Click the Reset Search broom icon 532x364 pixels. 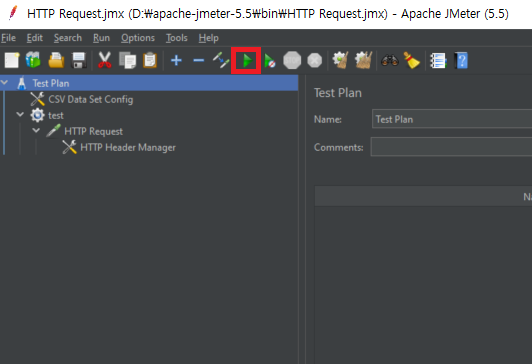(412, 60)
